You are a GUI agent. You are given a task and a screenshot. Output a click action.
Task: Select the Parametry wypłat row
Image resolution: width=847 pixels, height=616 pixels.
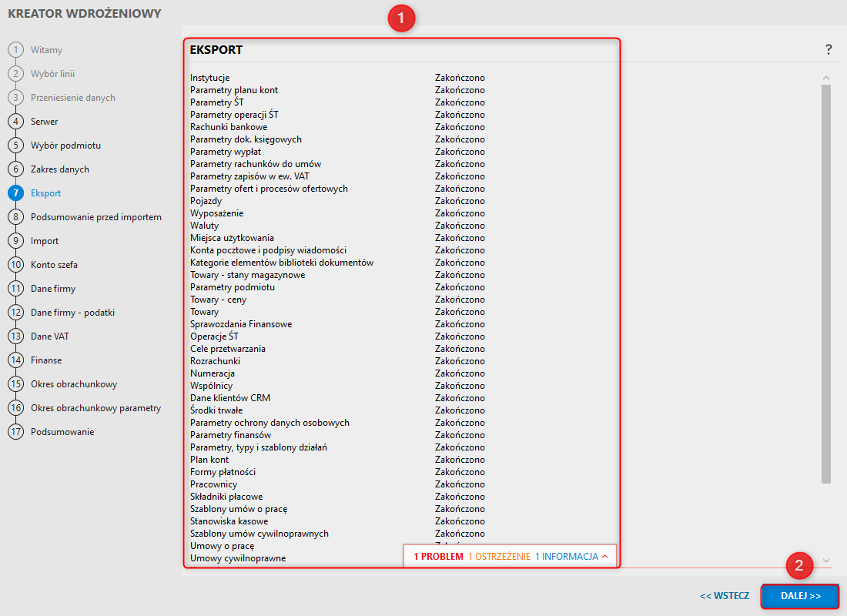(x=337, y=151)
